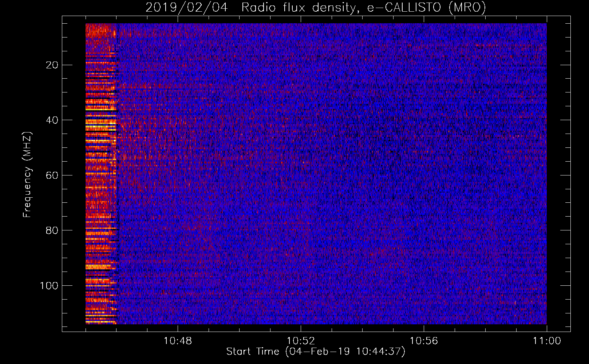Click the 10:48 time tick label

coord(178,341)
